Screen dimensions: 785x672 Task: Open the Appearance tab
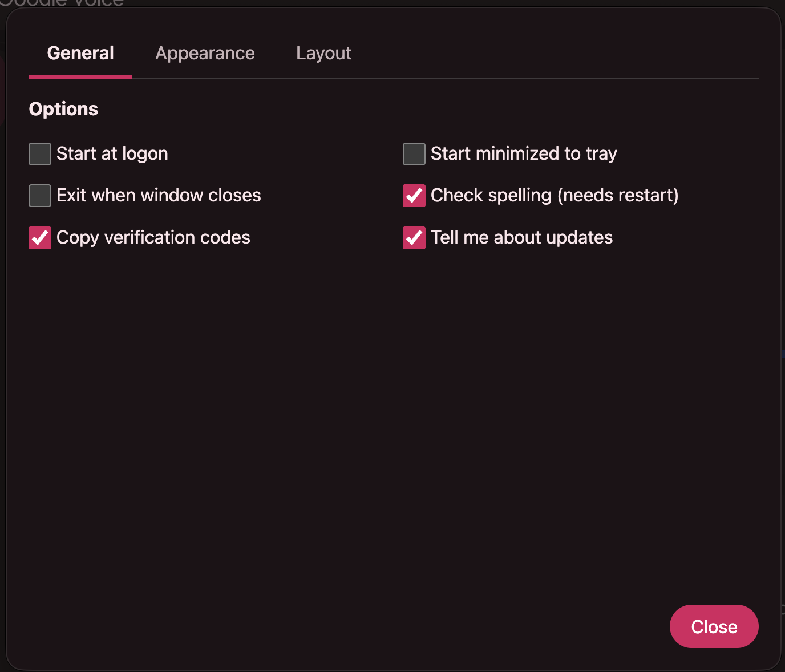[x=205, y=54]
